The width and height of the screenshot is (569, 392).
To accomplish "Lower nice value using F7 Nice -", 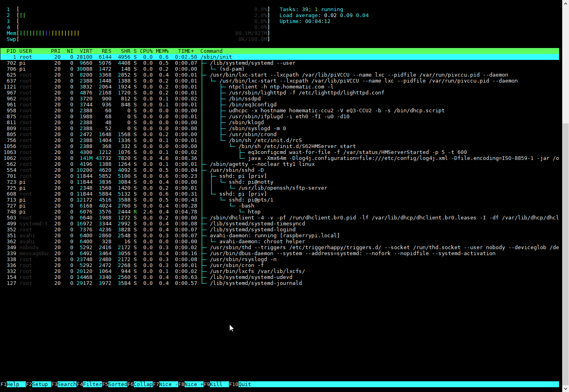I will coord(165,384).
